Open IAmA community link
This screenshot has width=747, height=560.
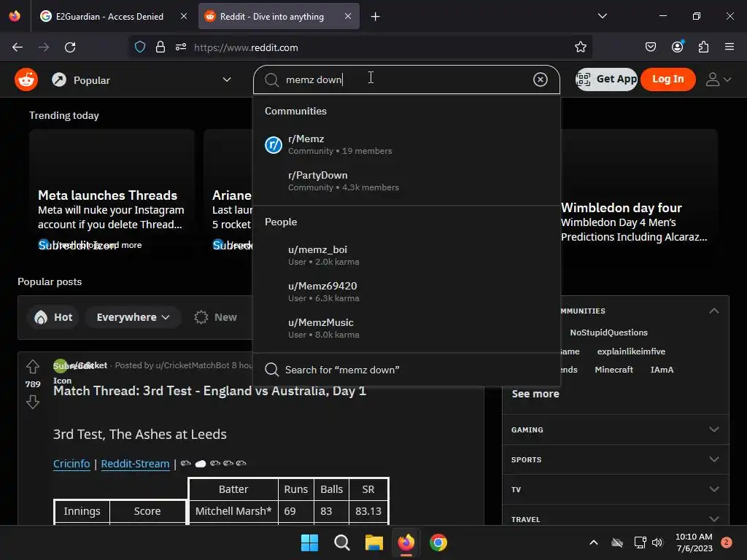click(x=662, y=370)
